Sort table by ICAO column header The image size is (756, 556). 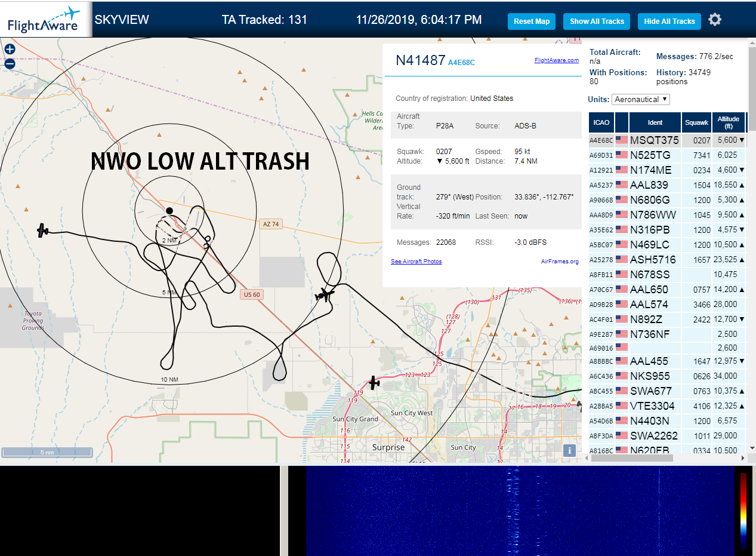pyautogui.click(x=601, y=122)
